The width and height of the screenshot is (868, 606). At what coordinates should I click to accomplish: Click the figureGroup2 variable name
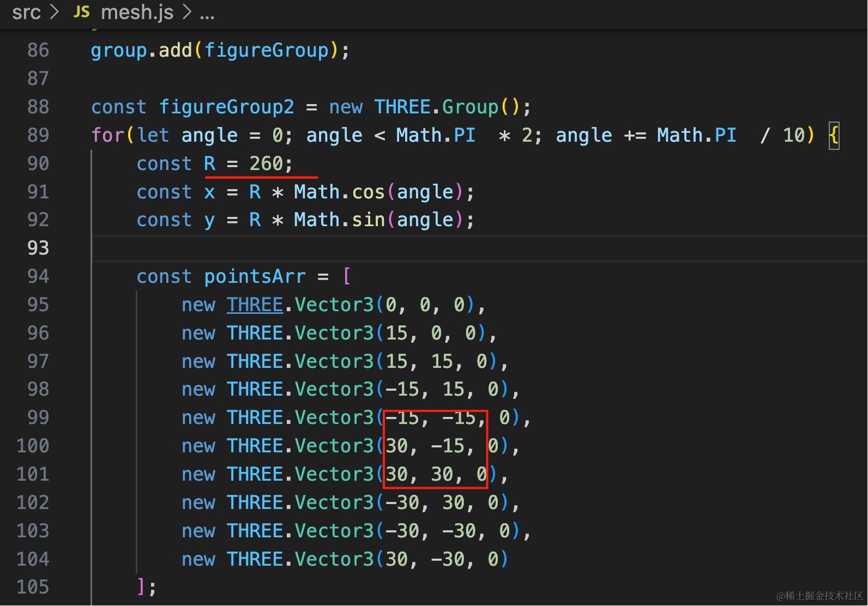pos(226,107)
